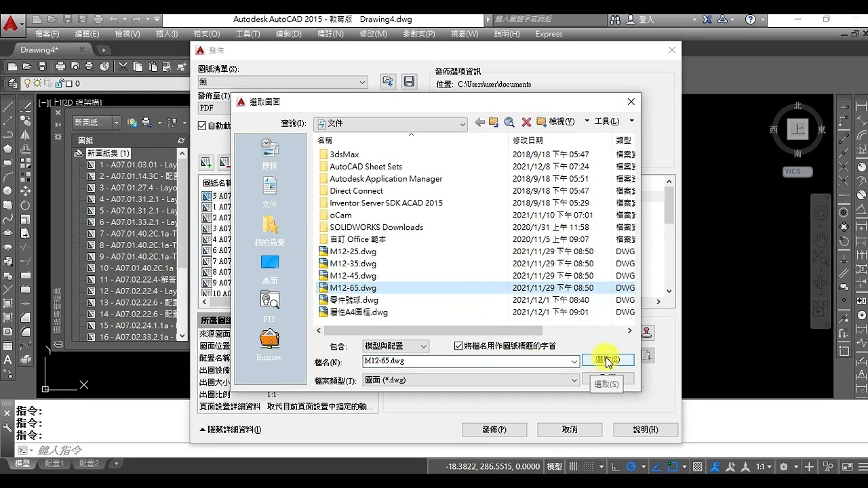Switch to the Drawing4* document tab
The height and width of the screenshot is (488, 868).
(39, 49)
